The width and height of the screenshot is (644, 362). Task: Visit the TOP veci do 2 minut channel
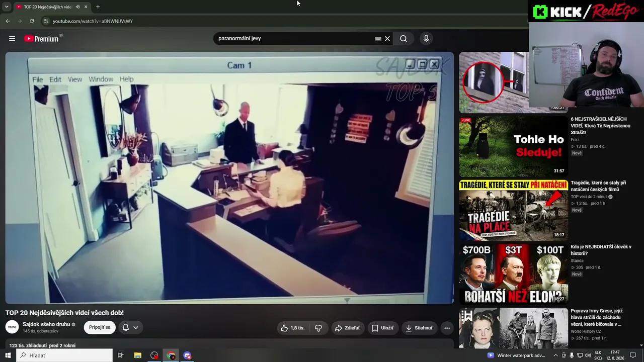coord(589,197)
